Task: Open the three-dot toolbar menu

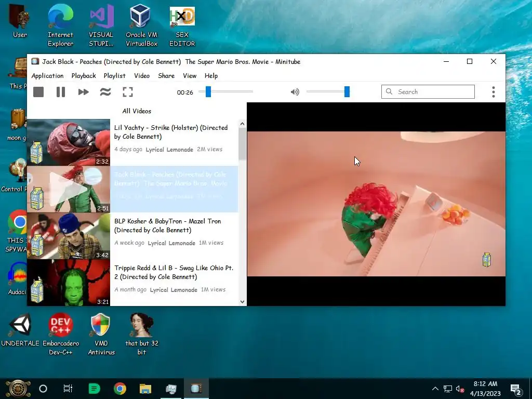Action: 494,92
